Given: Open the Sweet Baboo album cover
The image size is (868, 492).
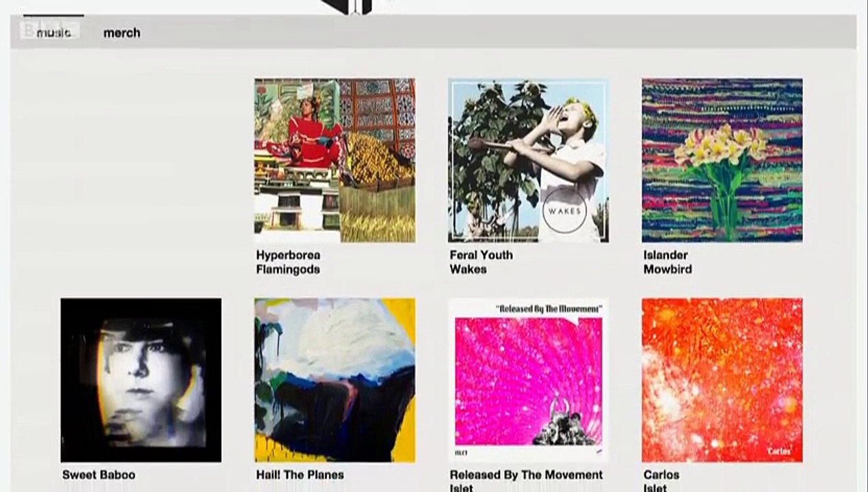Looking at the screenshot, I should [141, 380].
